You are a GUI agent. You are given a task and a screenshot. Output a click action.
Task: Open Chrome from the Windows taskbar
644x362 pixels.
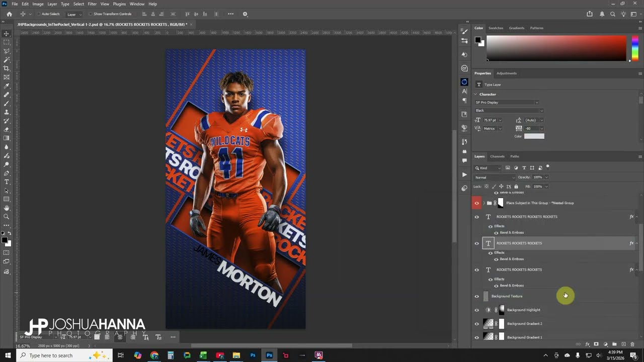point(154,355)
